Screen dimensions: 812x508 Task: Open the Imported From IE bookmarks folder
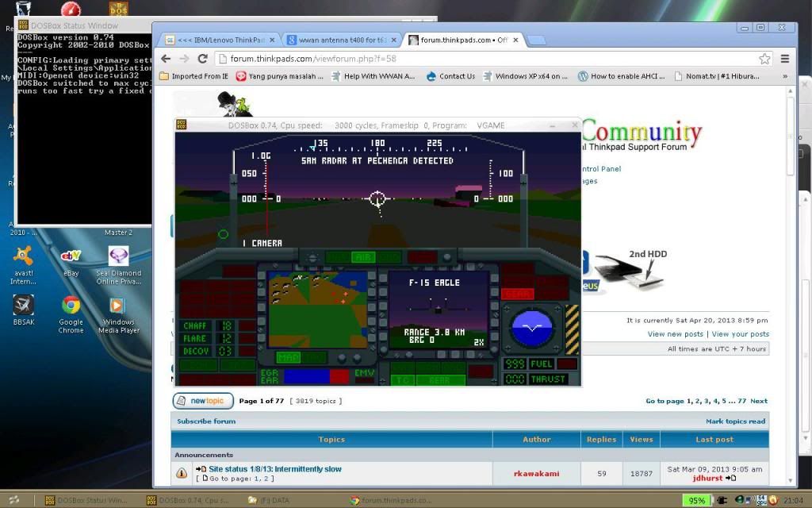[x=194, y=76]
